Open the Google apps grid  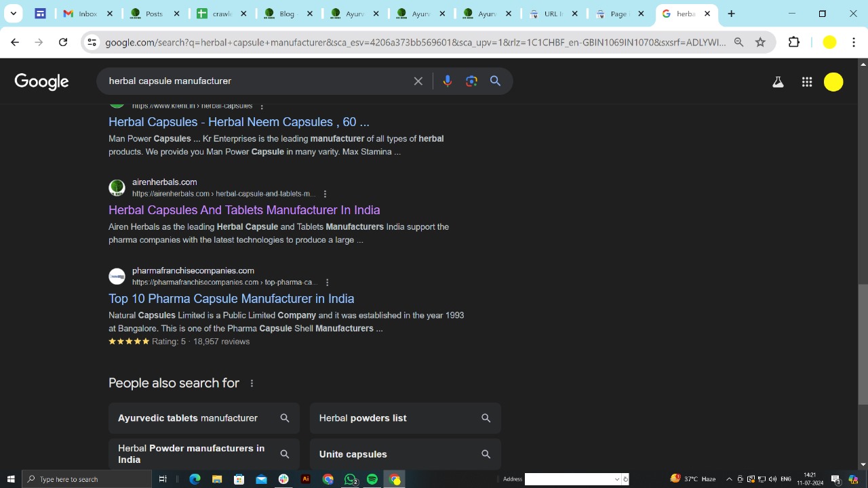(x=807, y=82)
